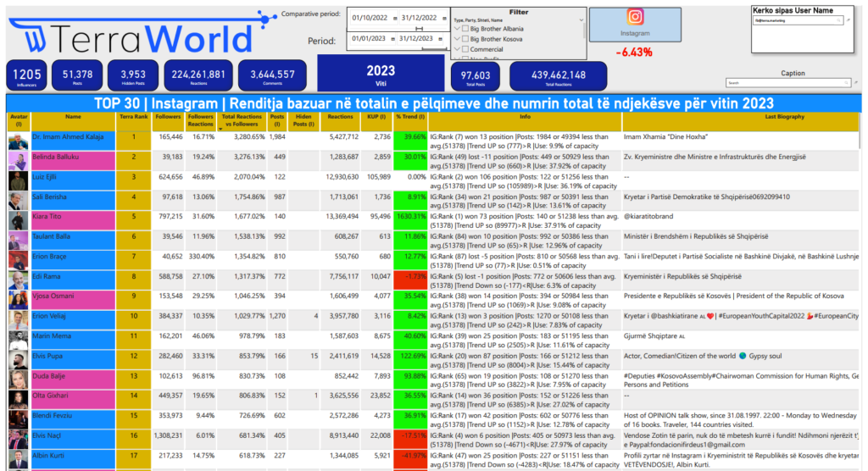
Task: Click the Instagram logo icon
Action: pos(635,17)
